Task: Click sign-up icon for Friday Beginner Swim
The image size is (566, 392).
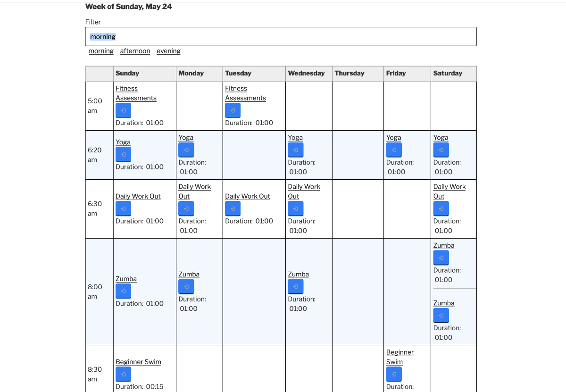Action: pos(394,374)
